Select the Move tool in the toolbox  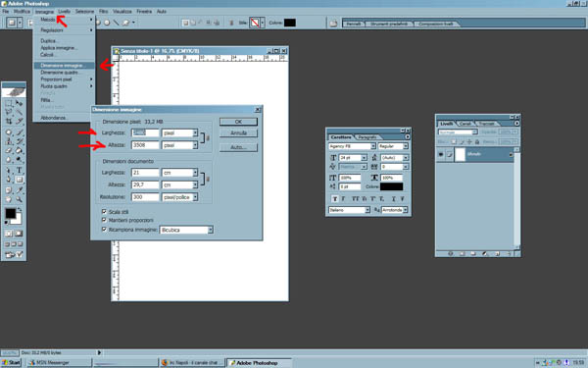click(20, 103)
